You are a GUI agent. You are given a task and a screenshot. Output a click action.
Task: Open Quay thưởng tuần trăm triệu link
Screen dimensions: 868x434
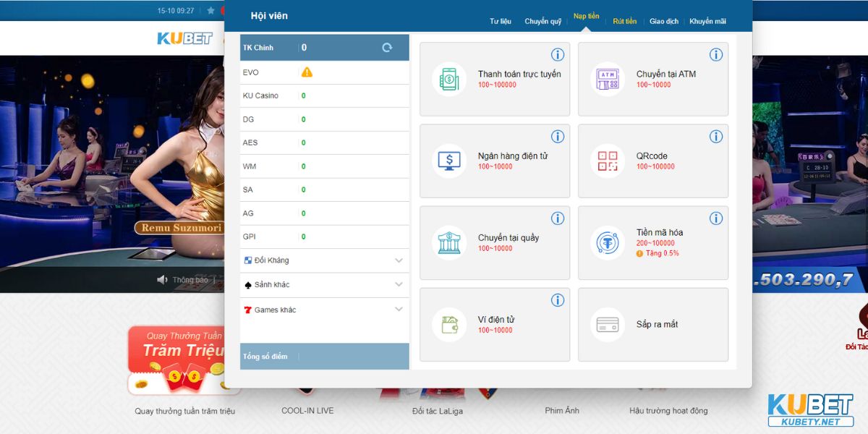click(x=185, y=411)
